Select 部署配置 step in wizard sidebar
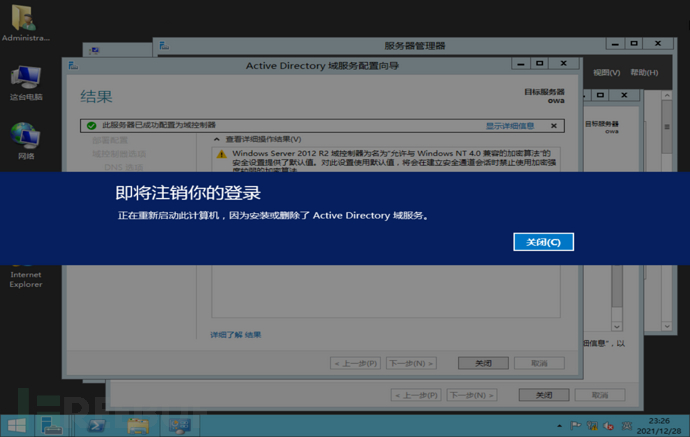The width and height of the screenshot is (690, 437). [x=110, y=140]
